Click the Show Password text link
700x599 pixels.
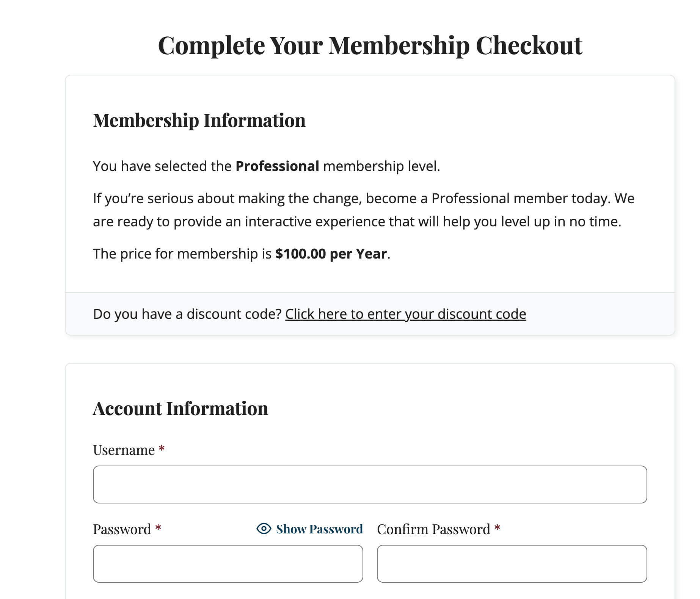coord(319,529)
